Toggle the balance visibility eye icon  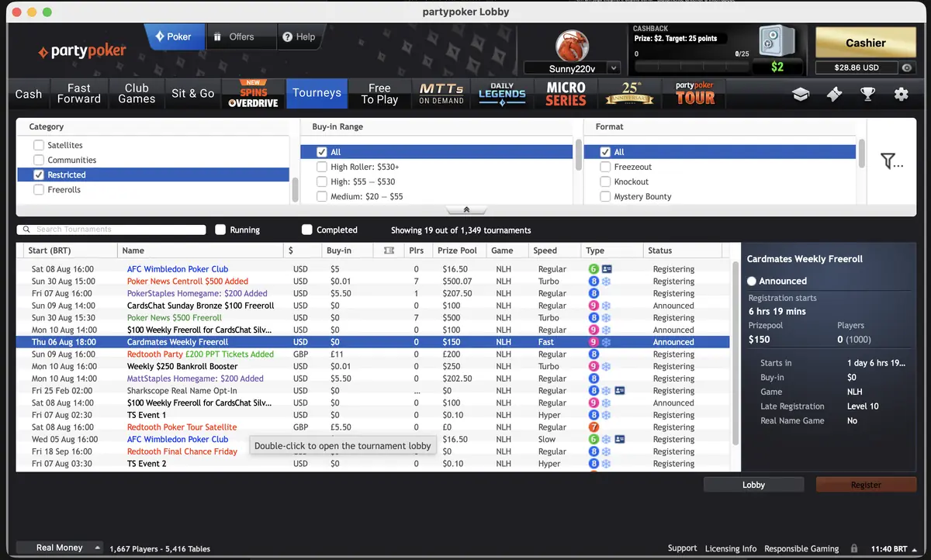(907, 67)
